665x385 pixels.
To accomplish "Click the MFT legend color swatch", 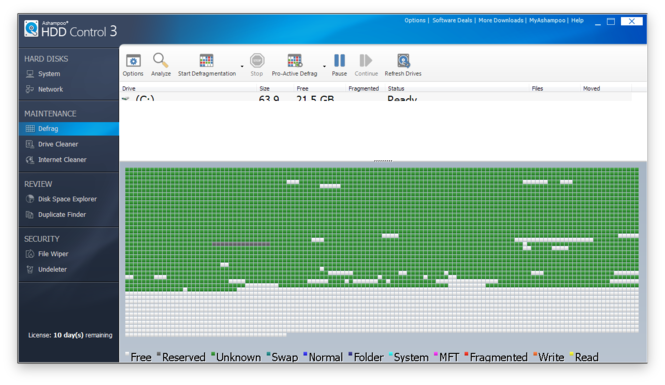I will click(436, 354).
